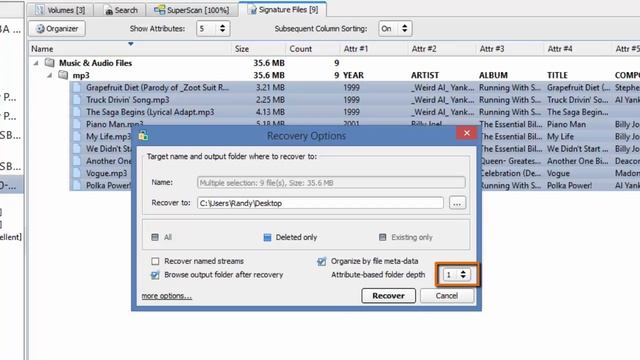Click the Piano Man.mp3 file icon
Viewport: 640px width, 360px height.
tap(77, 124)
